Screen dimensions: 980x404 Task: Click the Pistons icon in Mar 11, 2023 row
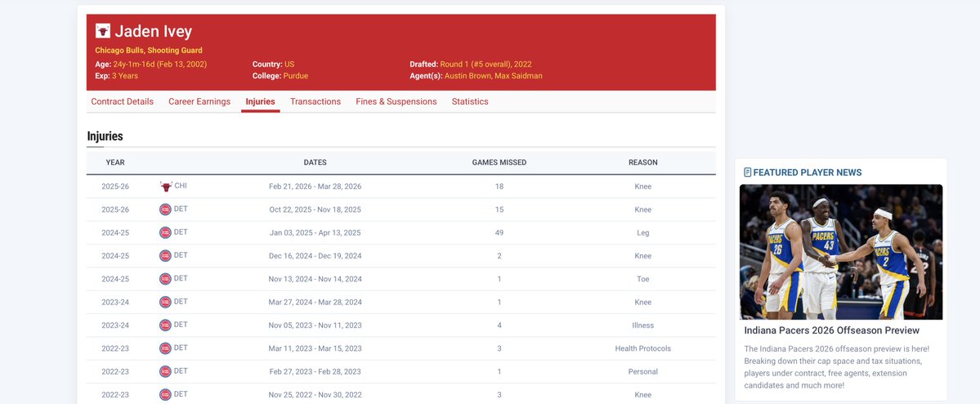pos(166,348)
